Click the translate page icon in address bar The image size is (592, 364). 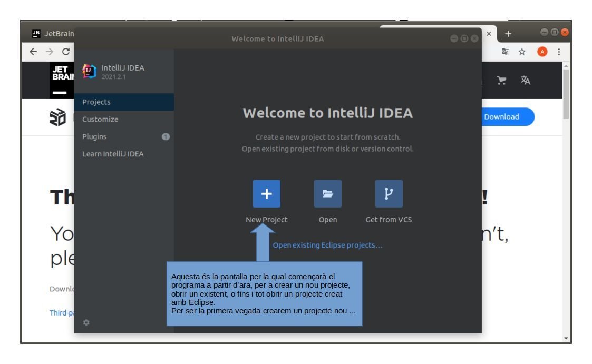click(506, 52)
